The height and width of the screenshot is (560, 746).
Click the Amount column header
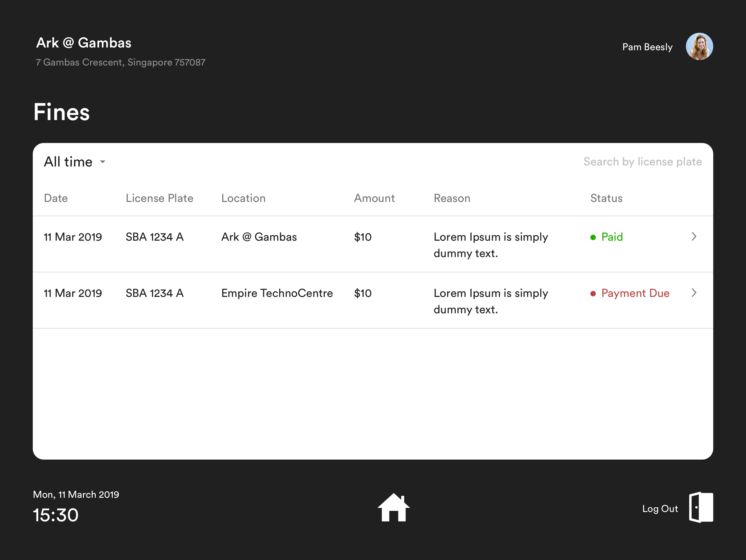(374, 198)
